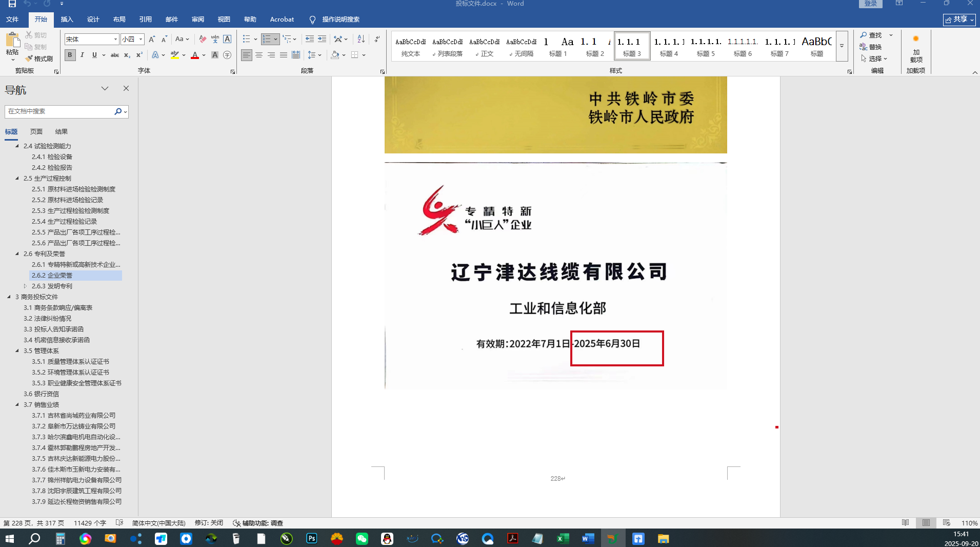Click the navigation search input field
The image size is (980, 547).
pos(59,111)
